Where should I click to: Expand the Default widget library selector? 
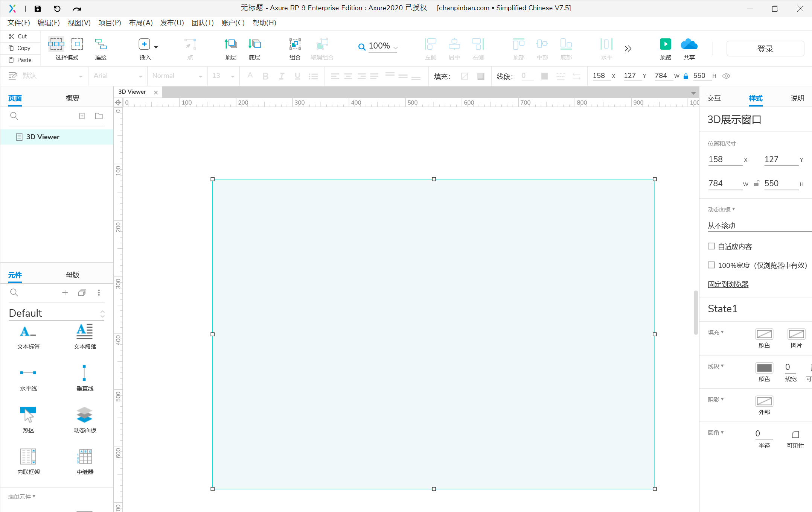click(x=102, y=314)
